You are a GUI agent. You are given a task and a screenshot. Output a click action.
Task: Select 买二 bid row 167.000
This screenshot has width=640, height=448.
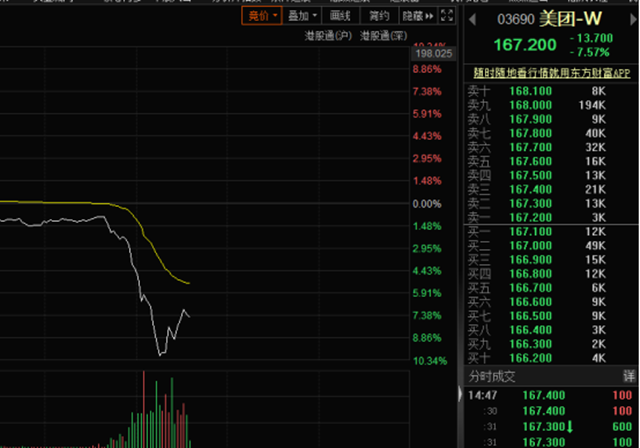[x=551, y=246]
